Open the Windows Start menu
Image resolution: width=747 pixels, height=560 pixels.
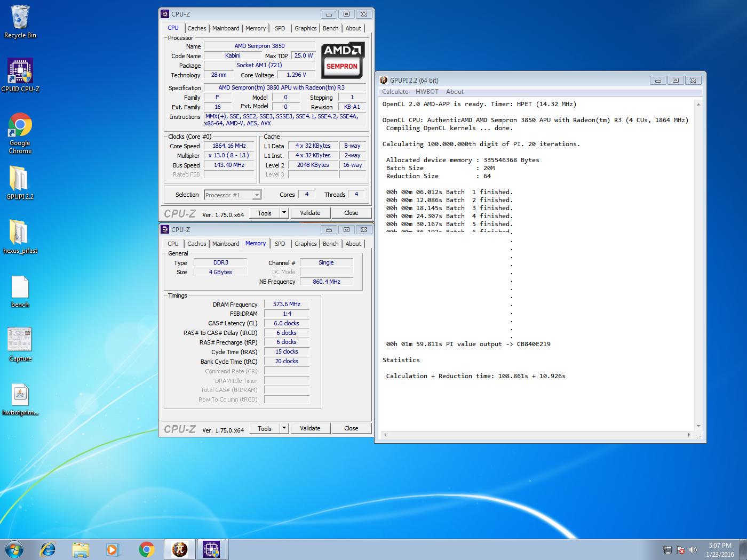pyautogui.click(x=14, y=549)
